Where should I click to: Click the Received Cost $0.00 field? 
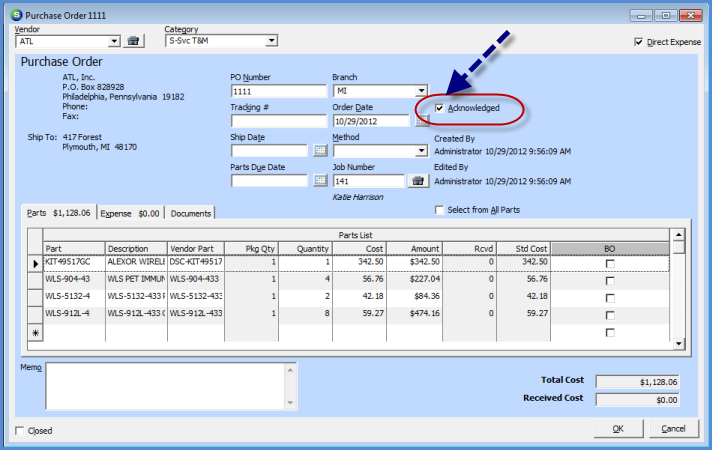(637, 400)
